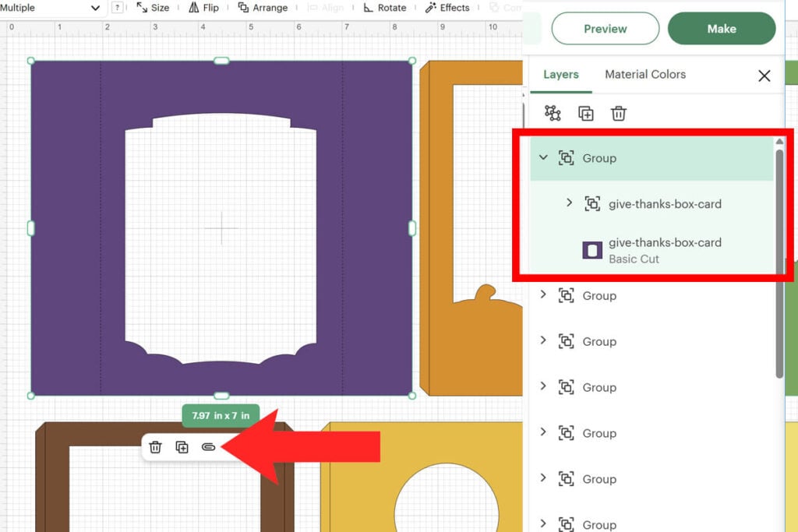Click the Size arrows icon in toolbar

(x=142, y=7)
